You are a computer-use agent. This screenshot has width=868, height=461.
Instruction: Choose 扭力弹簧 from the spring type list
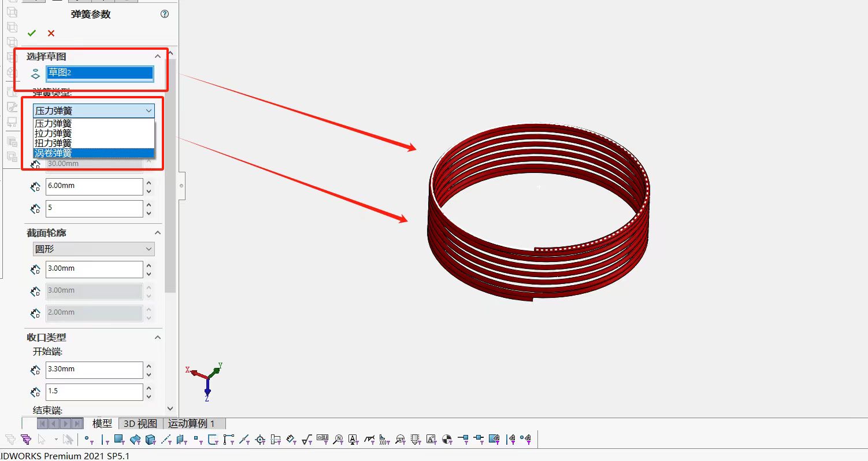click(x=94, y=143)
